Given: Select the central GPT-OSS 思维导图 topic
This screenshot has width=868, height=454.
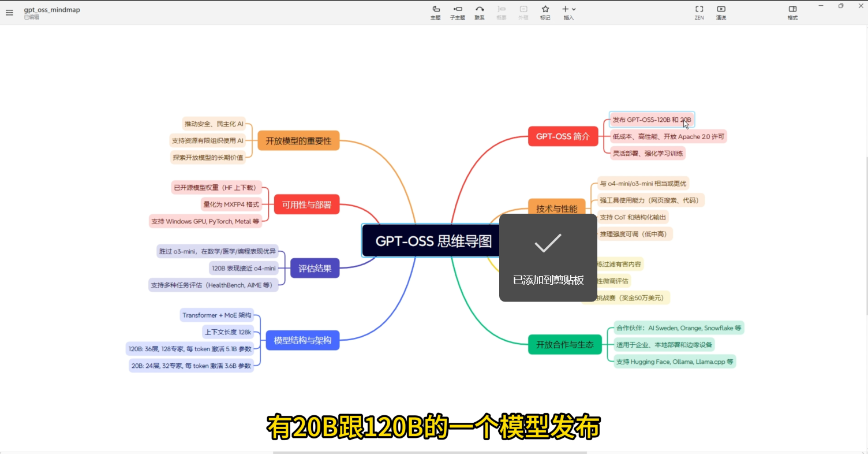Looking at the screenshot, I should [x=433, y=241].
